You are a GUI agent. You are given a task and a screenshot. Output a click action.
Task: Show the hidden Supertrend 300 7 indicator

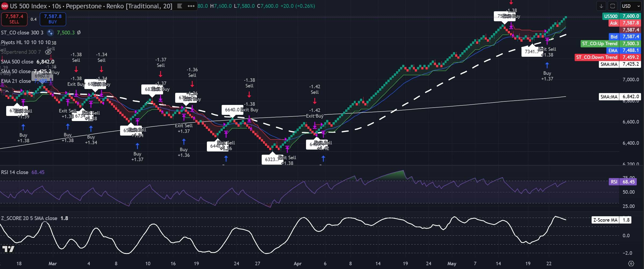(48, 52)
